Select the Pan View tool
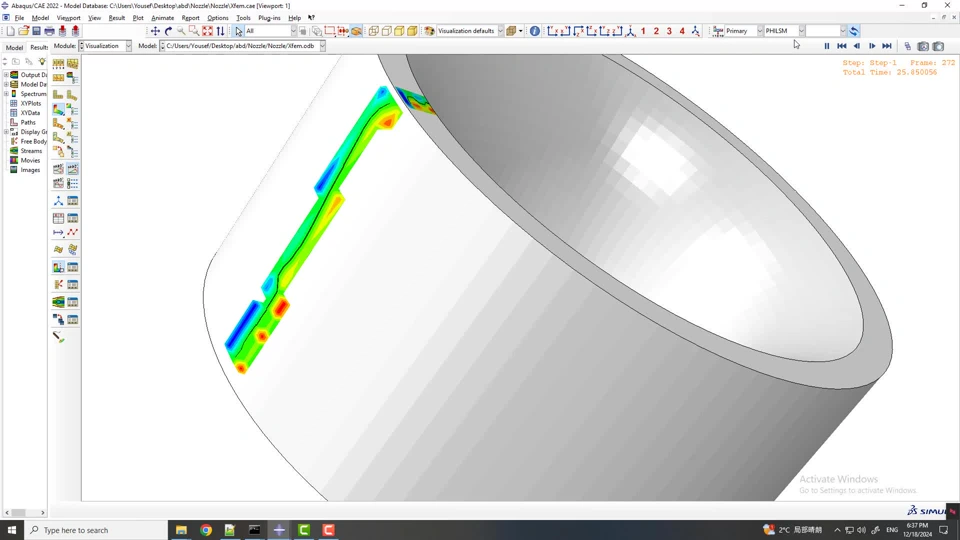This screenshot has height=540, width=960. point(156,31)
